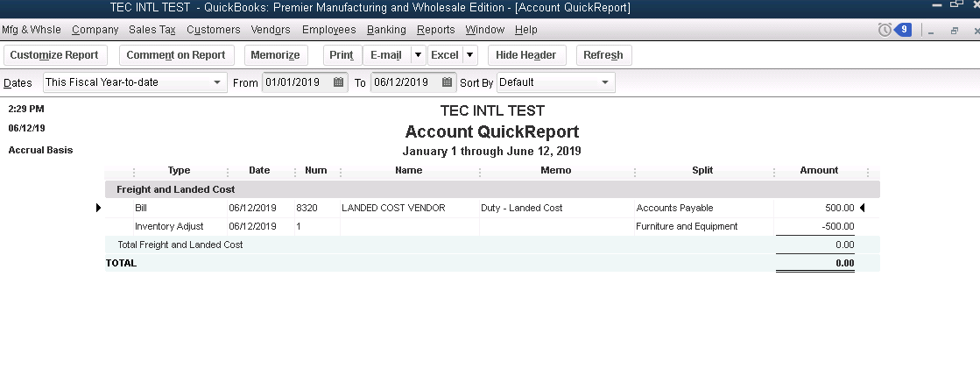Open the Banking menu

pos(386,30)
